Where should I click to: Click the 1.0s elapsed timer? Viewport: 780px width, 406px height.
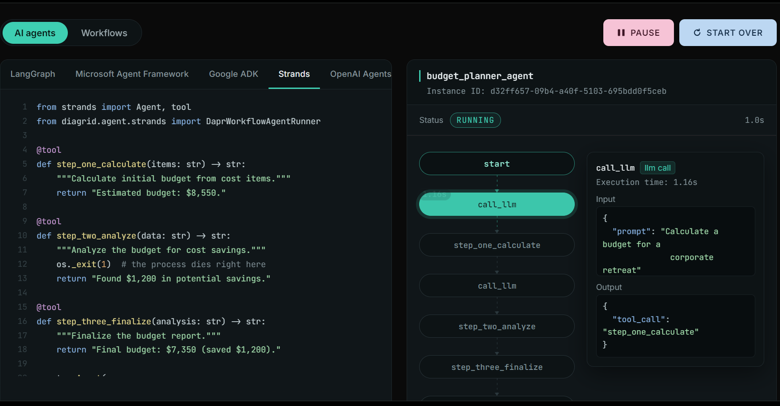[754, 120]
